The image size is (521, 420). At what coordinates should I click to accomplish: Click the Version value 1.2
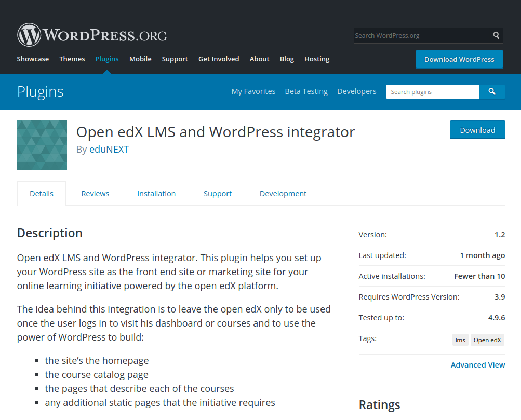(x=500, y=235)
